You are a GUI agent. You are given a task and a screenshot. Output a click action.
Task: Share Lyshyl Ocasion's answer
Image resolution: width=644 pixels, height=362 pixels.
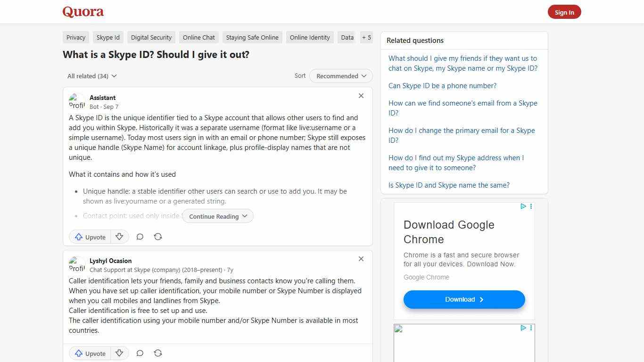[x=158, y=353]
